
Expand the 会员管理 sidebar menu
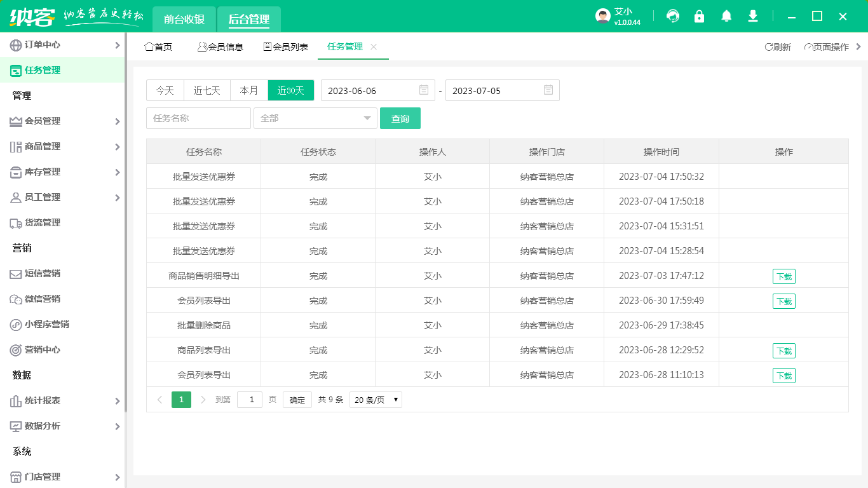[62, 121]
